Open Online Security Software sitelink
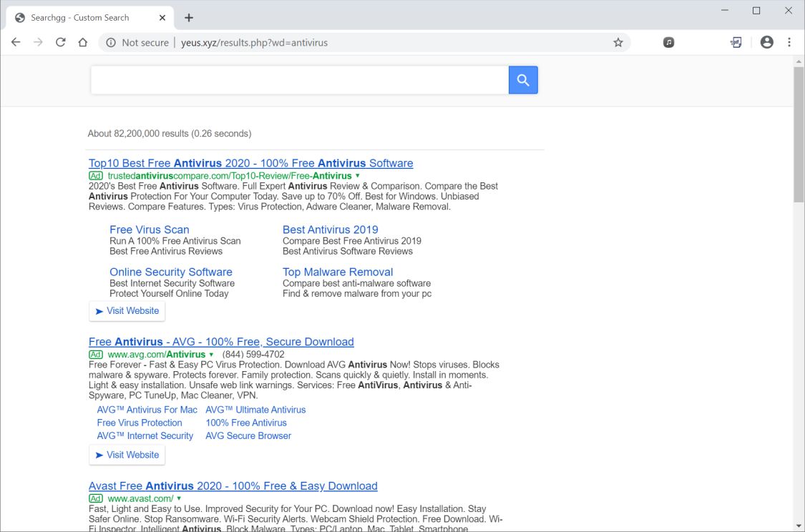The height and width of the screenshot is (532, 805). 170,272
